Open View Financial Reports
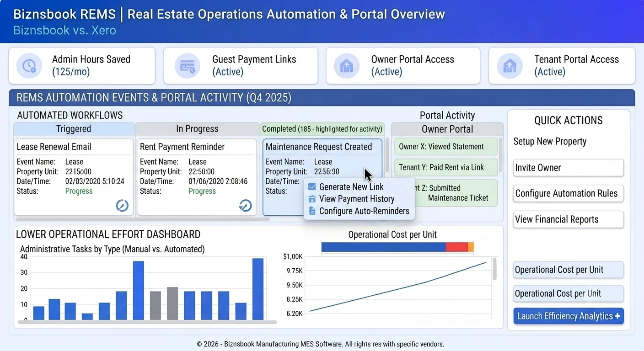This screenshot has height=351, width=644. point(568,219)
